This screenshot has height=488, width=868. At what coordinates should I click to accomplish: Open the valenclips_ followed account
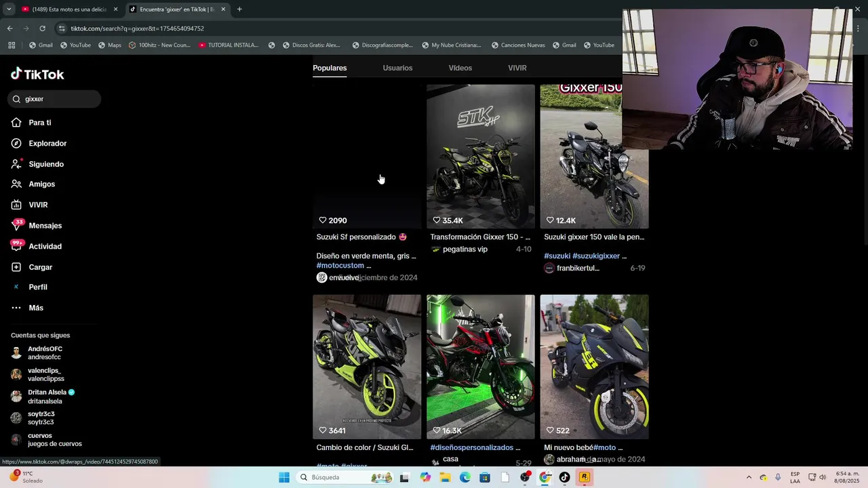click(45, 375)
